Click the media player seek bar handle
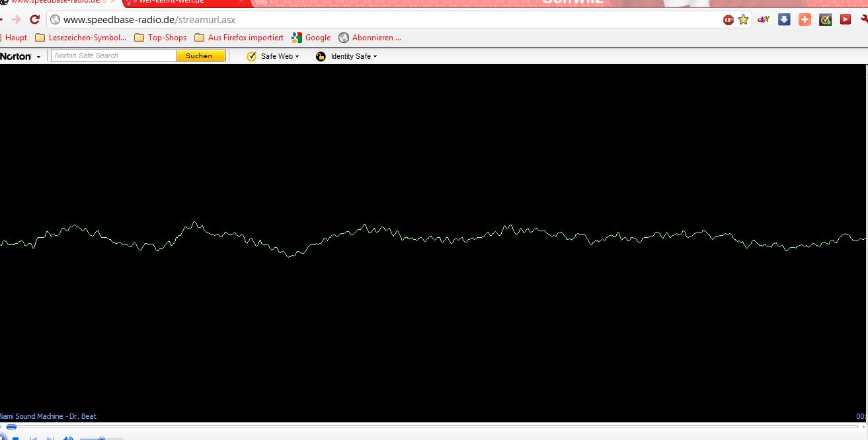Viewport: 868px width, 440px height. point(11,427)
